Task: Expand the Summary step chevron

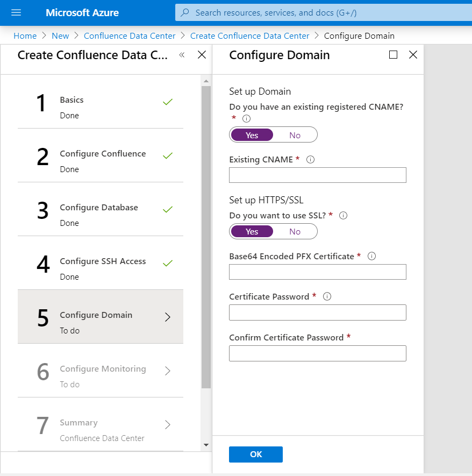Action: pos(168,424)
